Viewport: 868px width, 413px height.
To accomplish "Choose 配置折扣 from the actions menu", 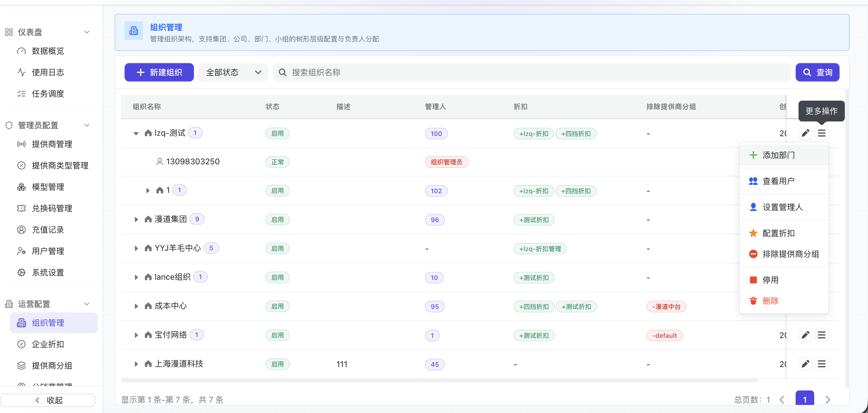I will [784, 233].
